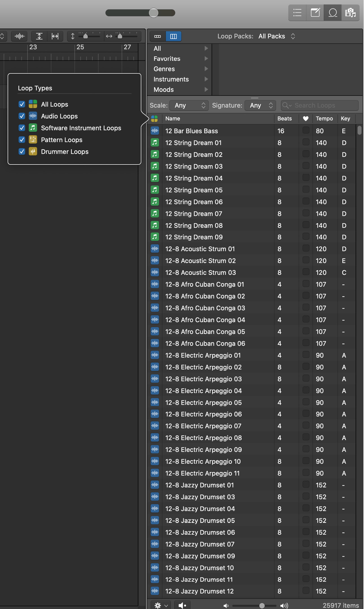Screen dimensions: 364x609
Task: Uncheck the Drummer Loops checkbox
Action: (x=22, y=152)
